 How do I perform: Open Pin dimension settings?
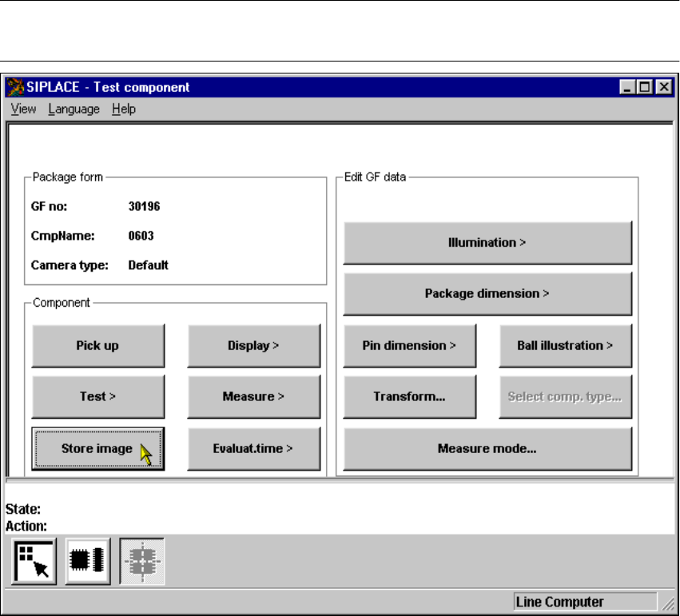point(409,346)
